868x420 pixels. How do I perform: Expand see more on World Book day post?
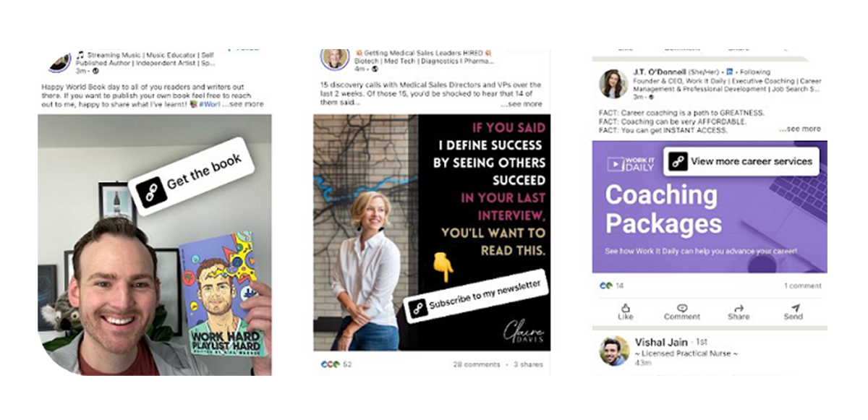[245, 104]
